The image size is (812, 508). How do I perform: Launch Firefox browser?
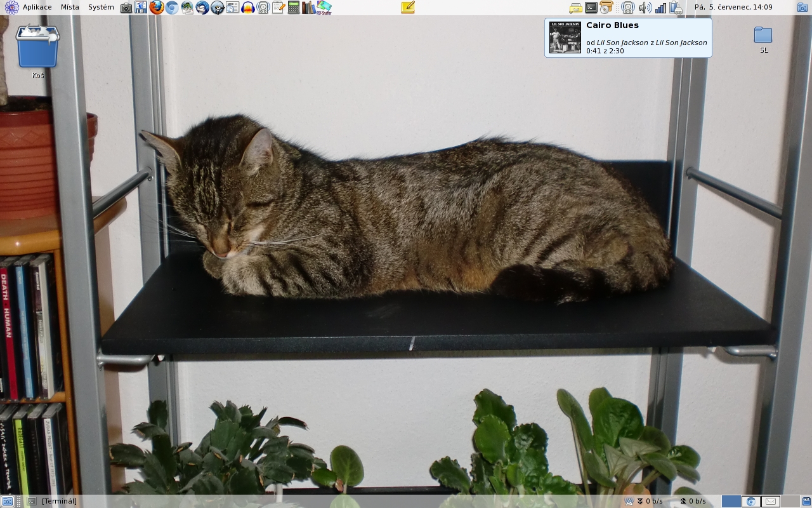pos(156,8)
